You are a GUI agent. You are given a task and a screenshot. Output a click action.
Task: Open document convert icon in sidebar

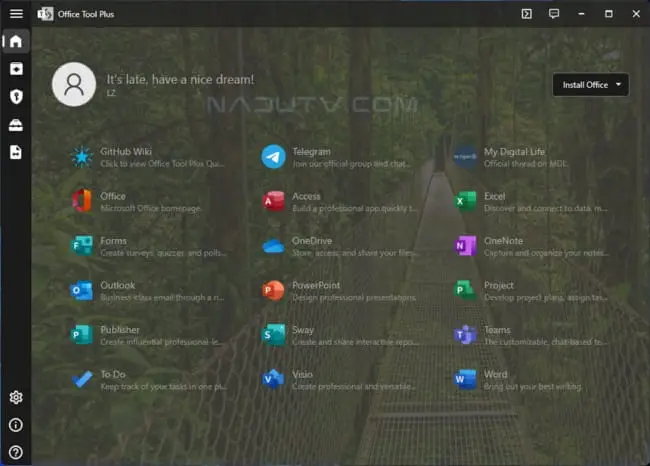[x=16, y=152]
